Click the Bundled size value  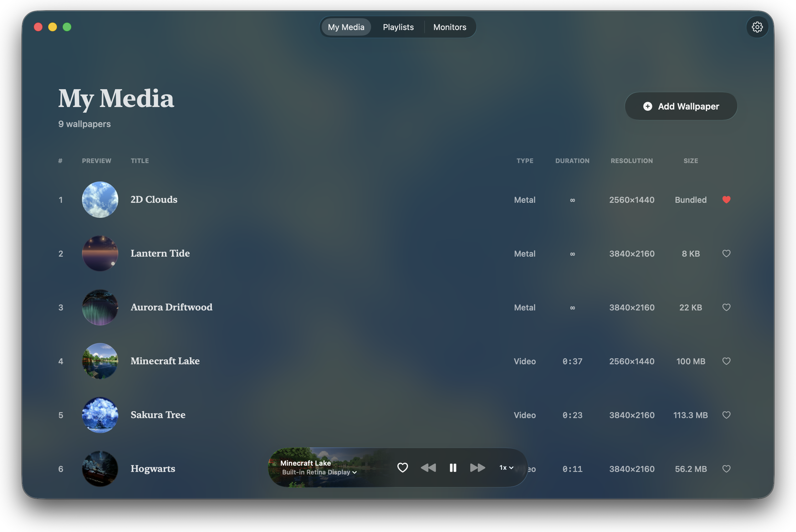point(691,200)
